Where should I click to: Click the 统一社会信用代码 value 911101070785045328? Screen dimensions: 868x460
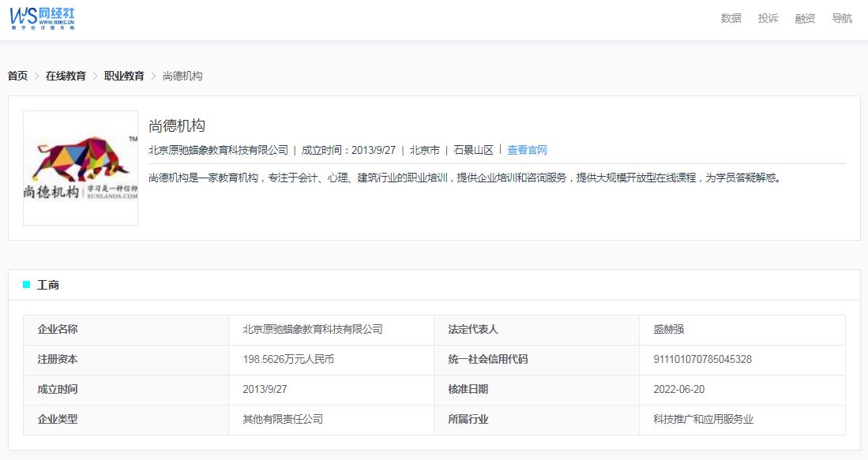[702, 360]
